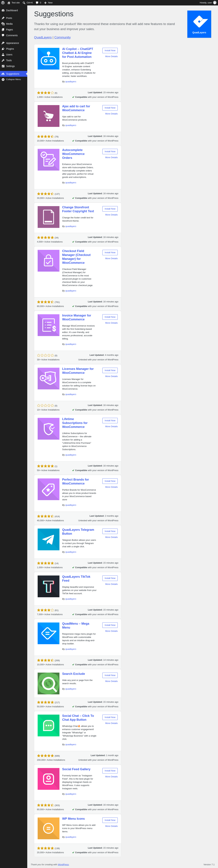Open the Ctrl+K search in admin bar
The height and width of the screenshot is (868, 218).
point(28,3)
